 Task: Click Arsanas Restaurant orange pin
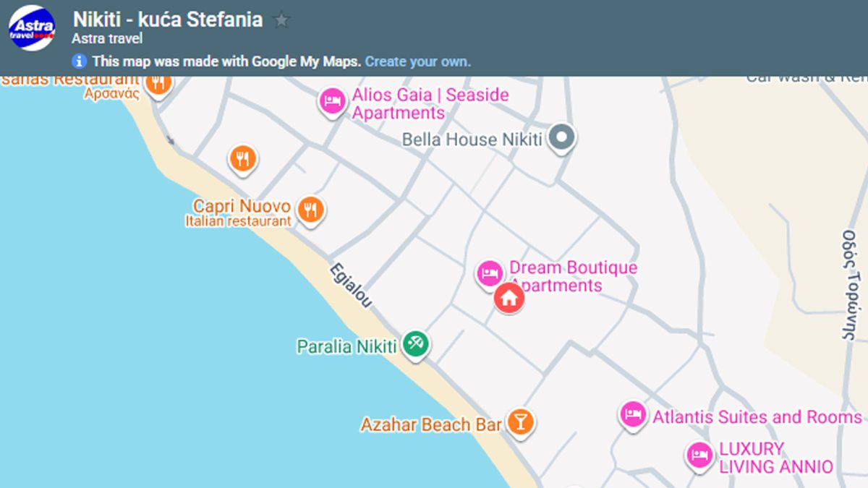tap(158, 82)
